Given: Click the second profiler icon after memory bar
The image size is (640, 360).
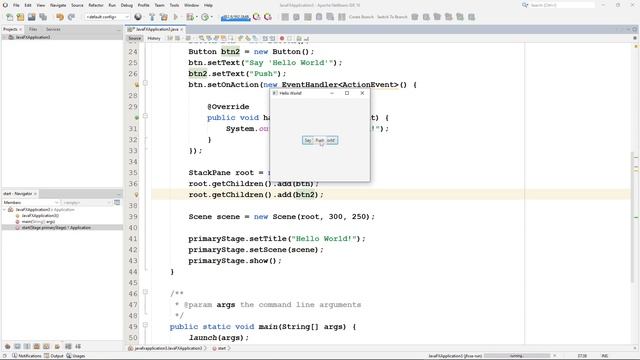Looking at the screenshot, I should click(268, 17).
